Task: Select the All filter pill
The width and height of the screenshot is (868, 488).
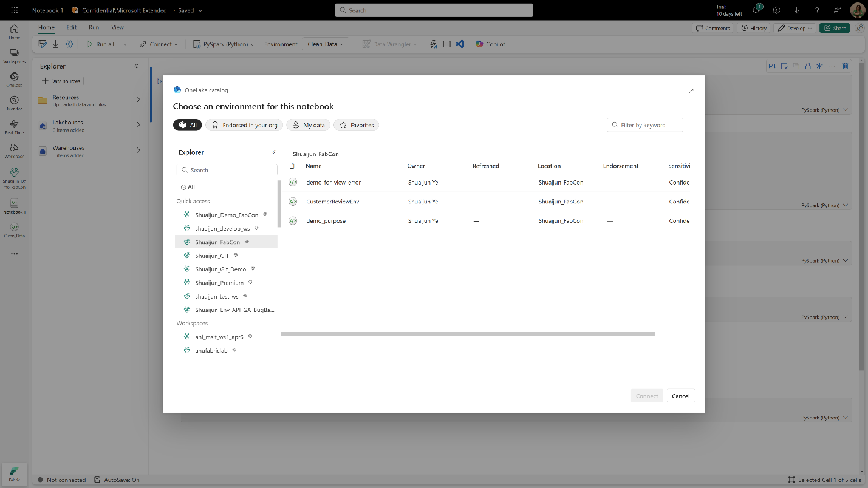Action: pyautogui.click(x=187, y=125)
